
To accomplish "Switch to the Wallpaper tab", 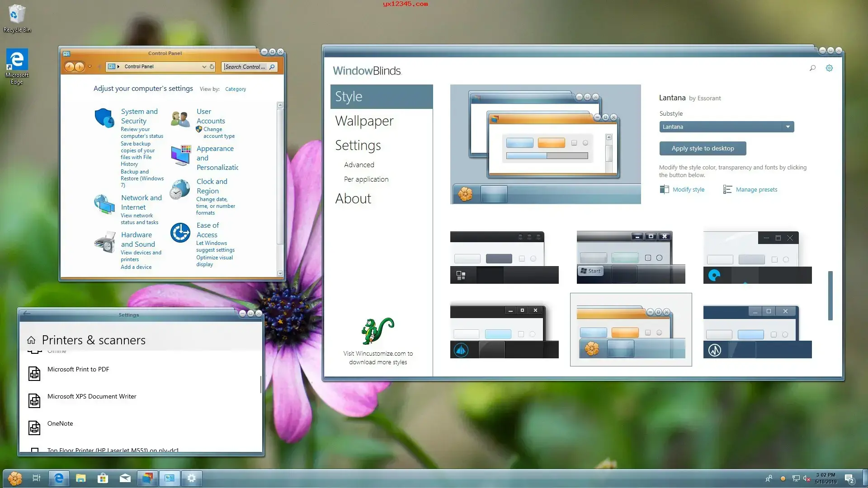I will tap(364, 121).
